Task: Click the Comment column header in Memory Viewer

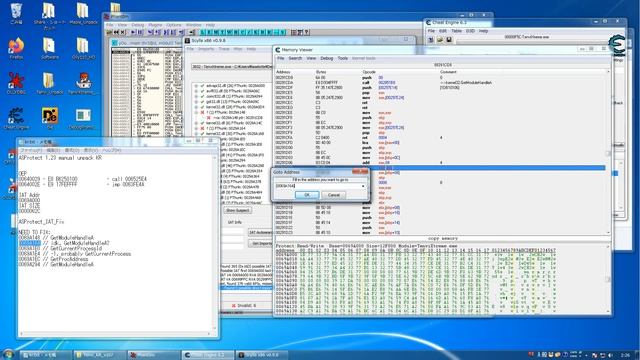Action: pos(448,72)
